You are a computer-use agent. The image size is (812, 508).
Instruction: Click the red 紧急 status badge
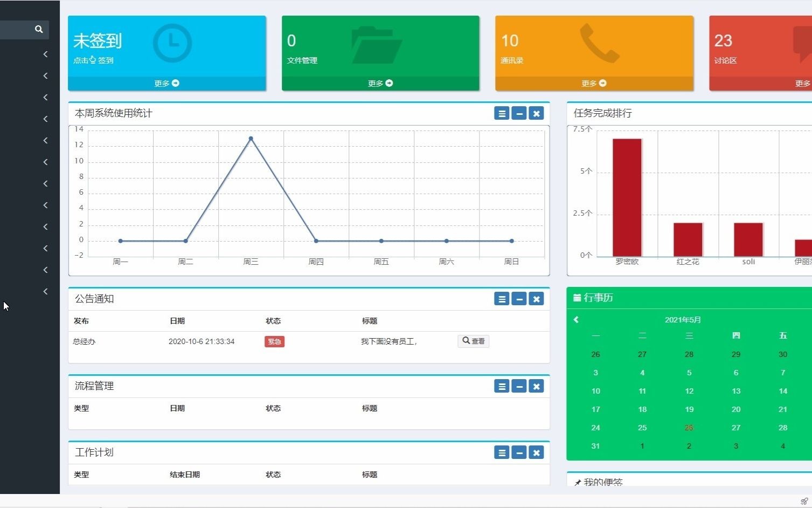coord(274,341)
